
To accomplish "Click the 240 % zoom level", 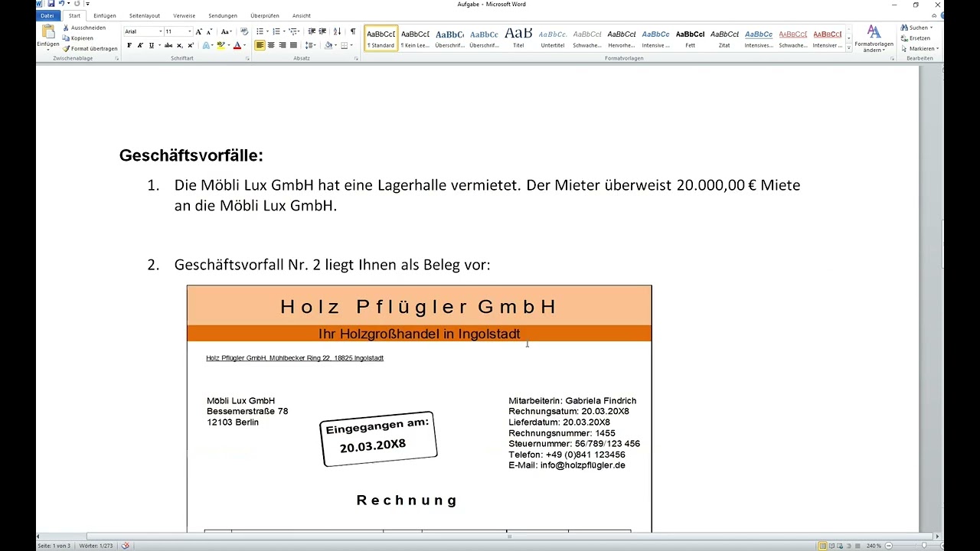I will (x=874, y=546).
